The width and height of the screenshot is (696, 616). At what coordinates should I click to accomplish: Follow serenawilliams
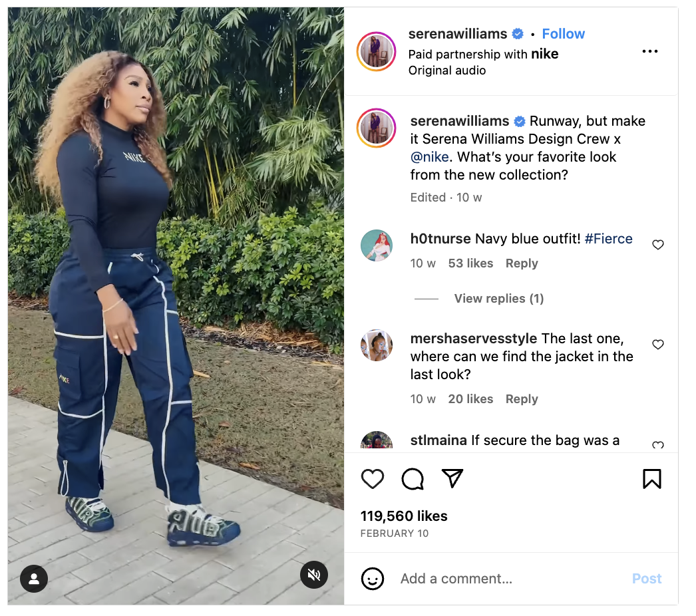[x=563, y=34]
